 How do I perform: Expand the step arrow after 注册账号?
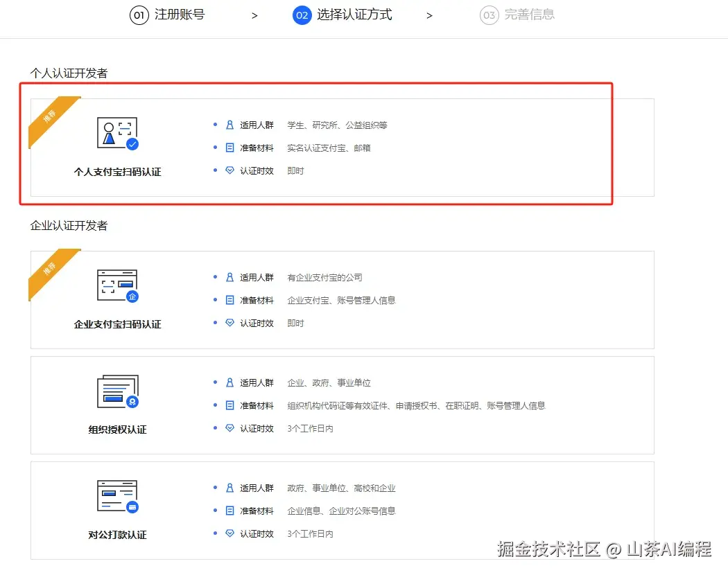tap(255, 15)
